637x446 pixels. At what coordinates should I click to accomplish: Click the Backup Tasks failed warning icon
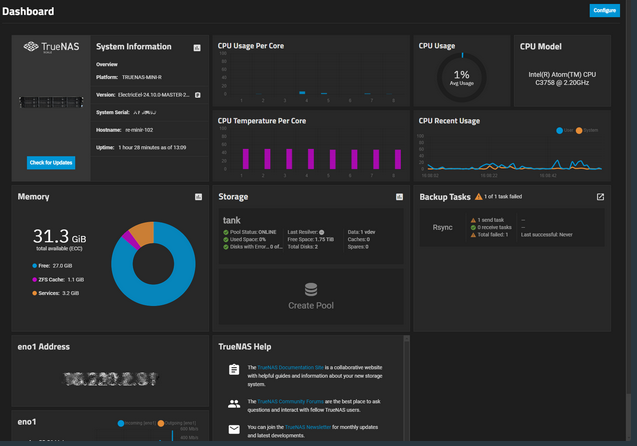point(478,197)
